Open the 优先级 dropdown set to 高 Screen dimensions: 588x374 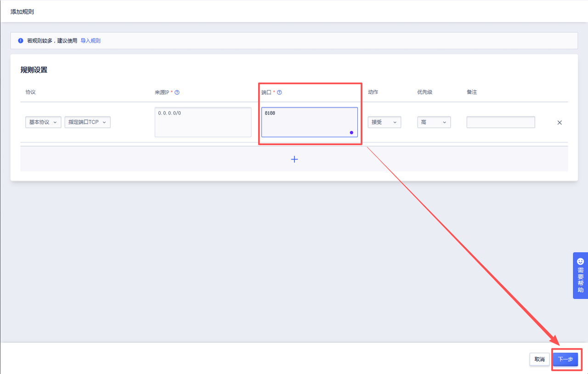point(434,122)
